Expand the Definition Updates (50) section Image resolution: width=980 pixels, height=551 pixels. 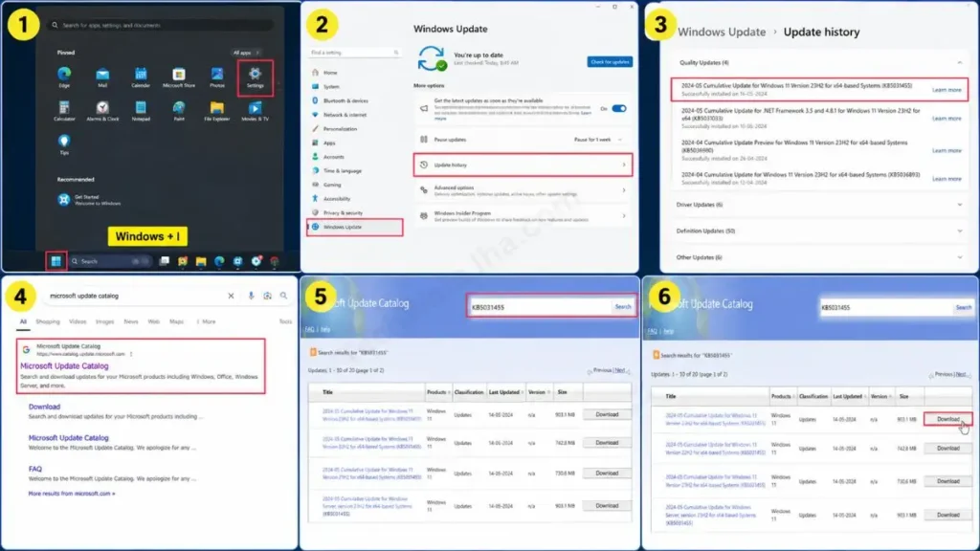pyautogui.click(x=959, y=231)
